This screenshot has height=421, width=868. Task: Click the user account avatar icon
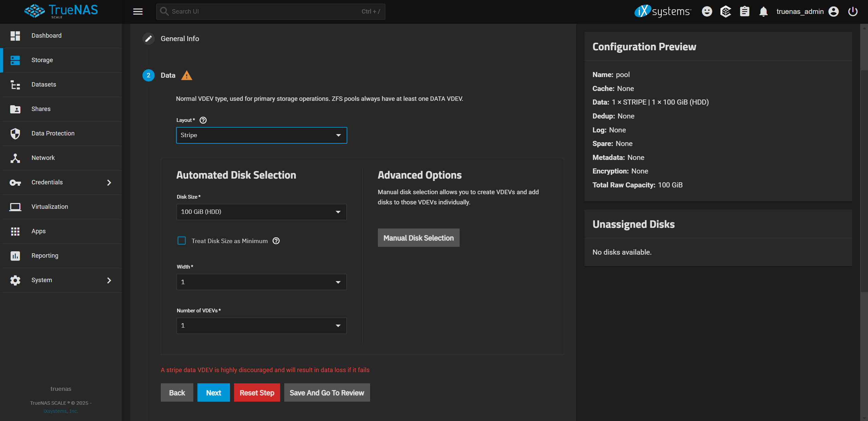[x=833, y=11]
